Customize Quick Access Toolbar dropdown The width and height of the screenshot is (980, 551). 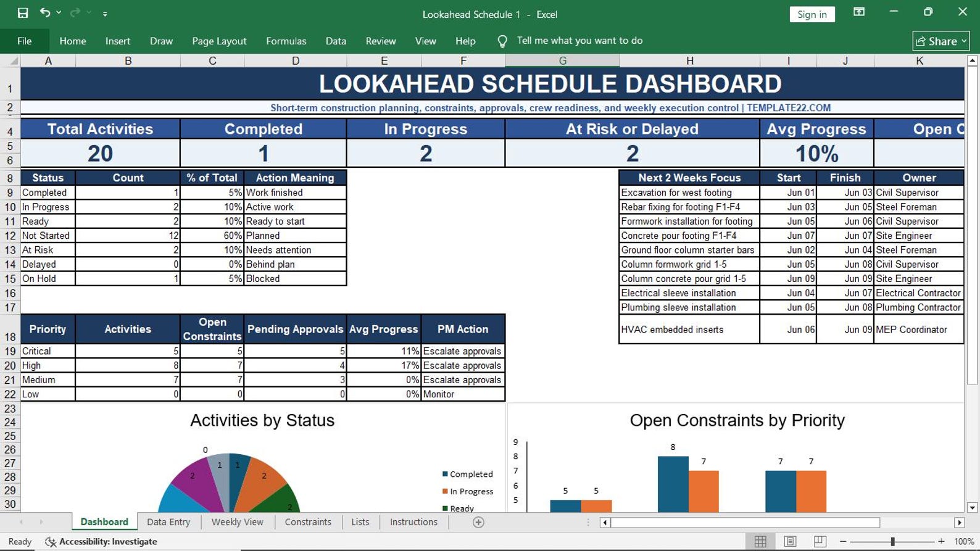click(x=105, y=14)
